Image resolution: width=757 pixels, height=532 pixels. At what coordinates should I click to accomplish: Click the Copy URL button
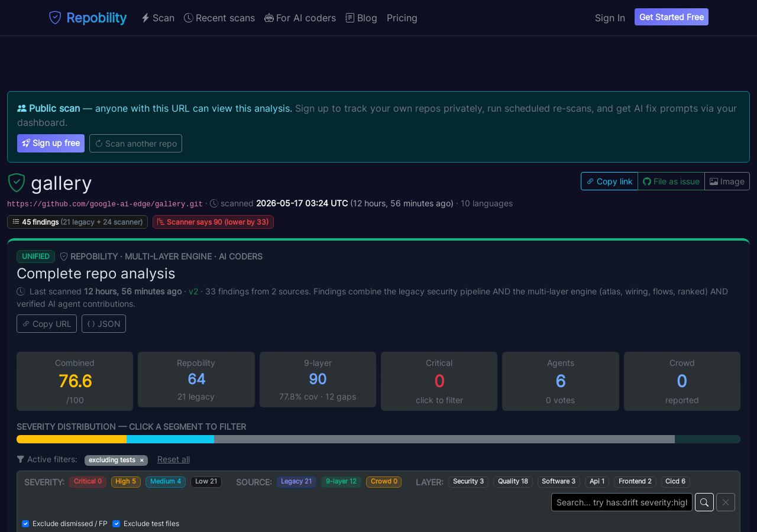pos(47,324)
